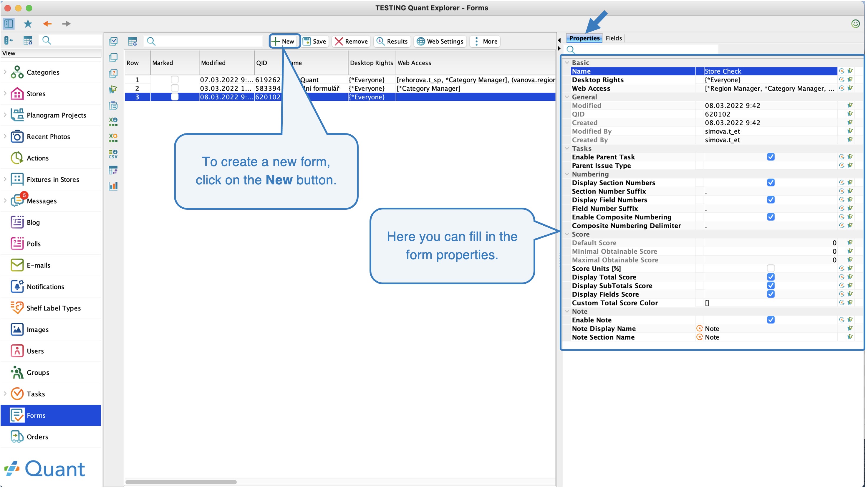Open Web Settings
This screenshot has width=868, height=489.
(x=440, y=42)
